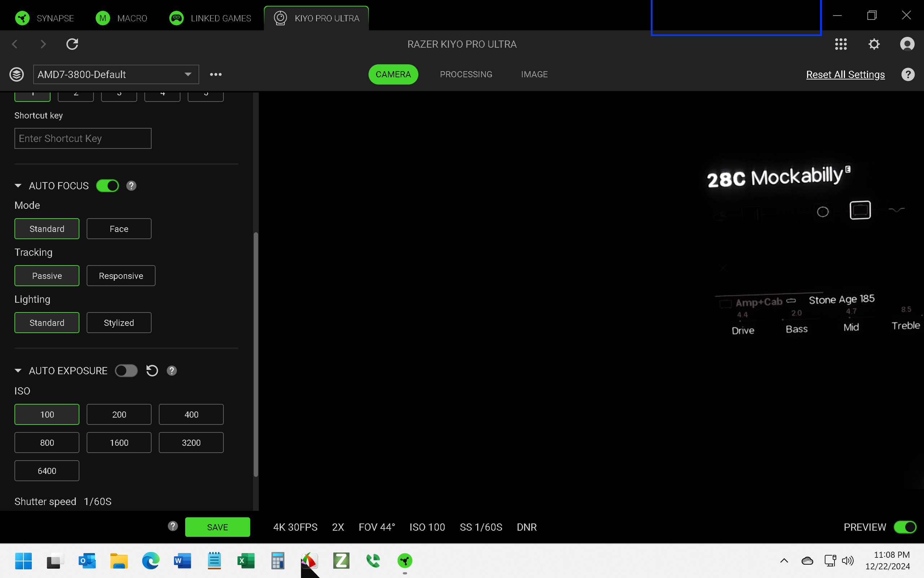Select Stylized lighting option
Screen dimensions: 924x578
pos(119,323)
